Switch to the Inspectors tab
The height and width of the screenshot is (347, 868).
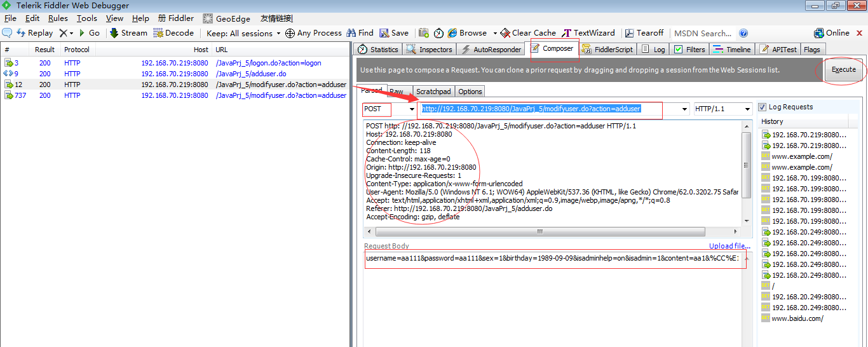(x=430, y=50)
